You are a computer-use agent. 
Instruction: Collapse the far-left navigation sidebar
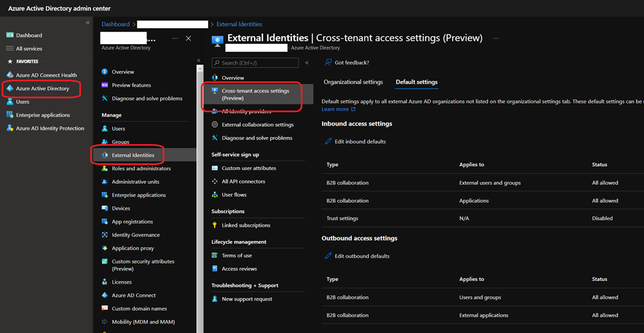click(x=87, y=23)
